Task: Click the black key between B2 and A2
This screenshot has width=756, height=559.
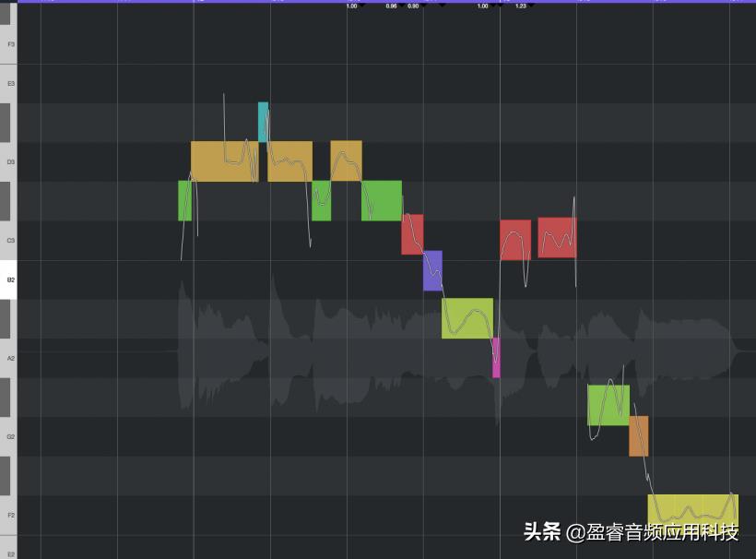Action: click(5, 319)
